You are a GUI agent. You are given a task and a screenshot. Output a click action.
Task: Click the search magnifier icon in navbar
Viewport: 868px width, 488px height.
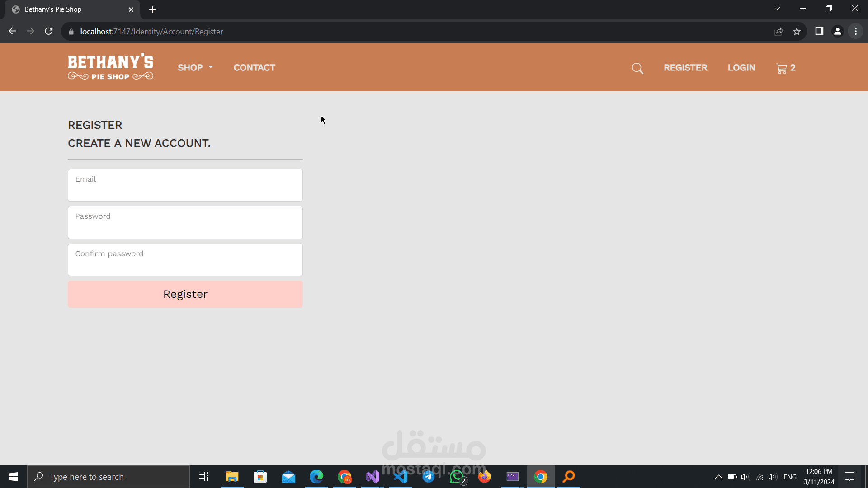(637, 68)
